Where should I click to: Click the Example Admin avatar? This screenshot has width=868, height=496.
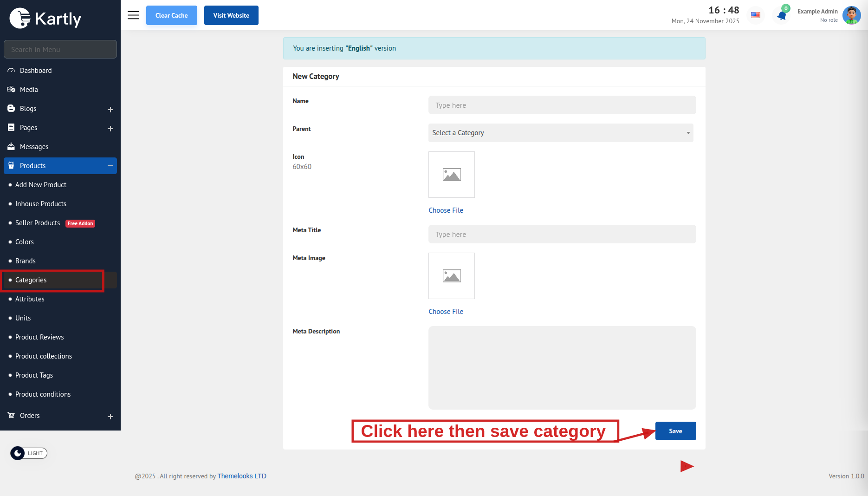(851, 15)
